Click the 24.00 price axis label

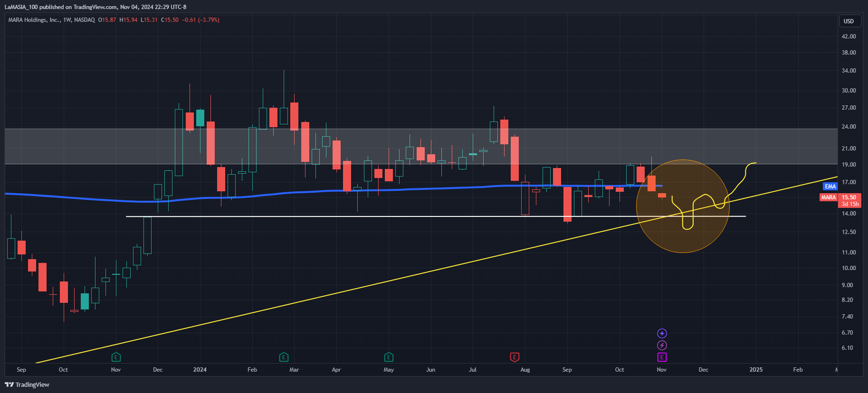[x=849, y=127]
